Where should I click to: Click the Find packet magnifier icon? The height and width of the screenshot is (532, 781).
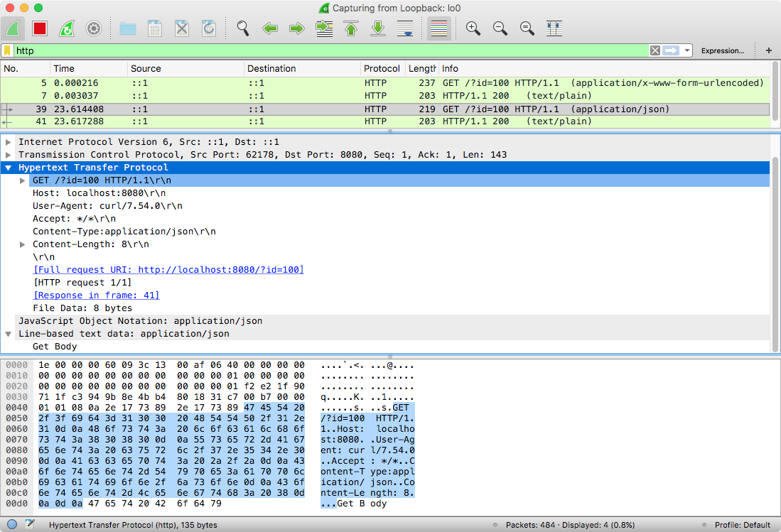tap(243, 28)
